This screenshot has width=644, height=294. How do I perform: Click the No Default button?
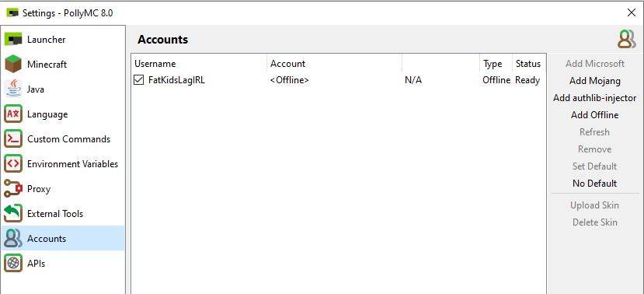[595, 184]
